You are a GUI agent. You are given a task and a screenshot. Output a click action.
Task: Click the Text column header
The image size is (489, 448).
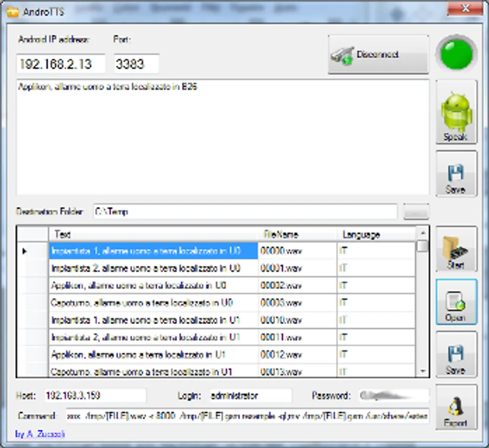click(x=153, y=234)
